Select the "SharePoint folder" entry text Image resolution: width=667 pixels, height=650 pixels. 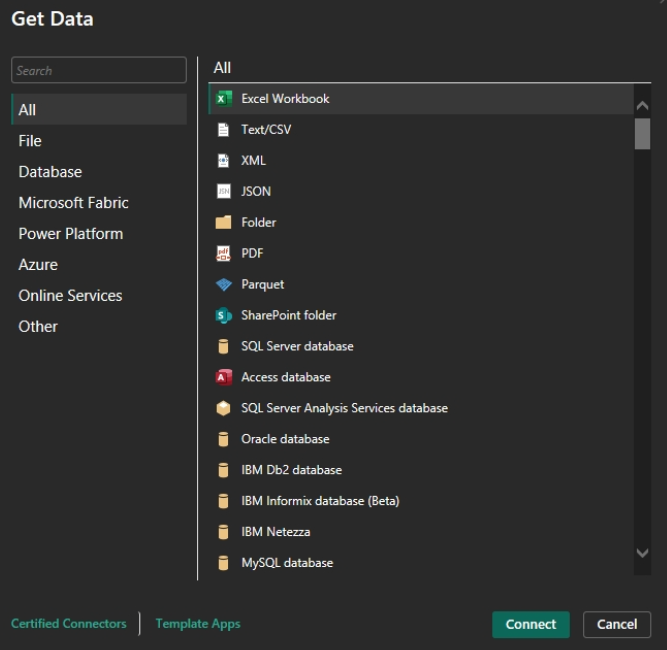click(x=289, y=315)
